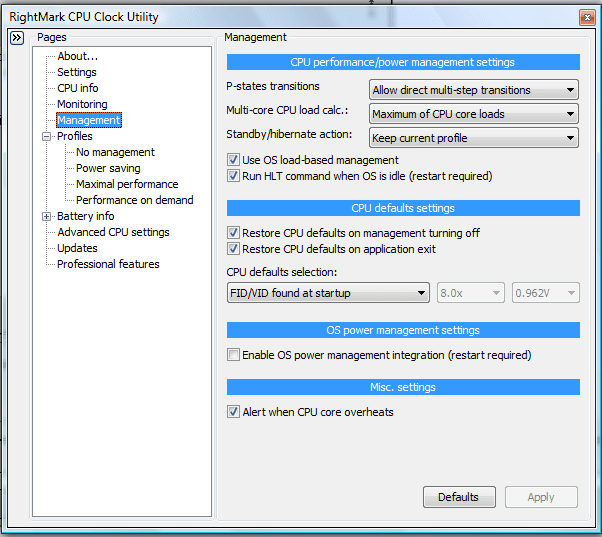
Task: Open the About... page
Action: point(78,56)
